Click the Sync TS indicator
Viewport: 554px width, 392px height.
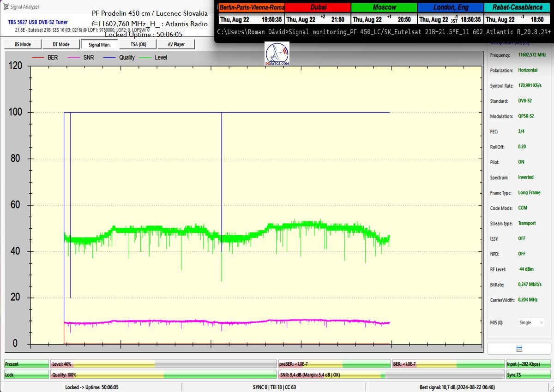[x=528, y=375]
